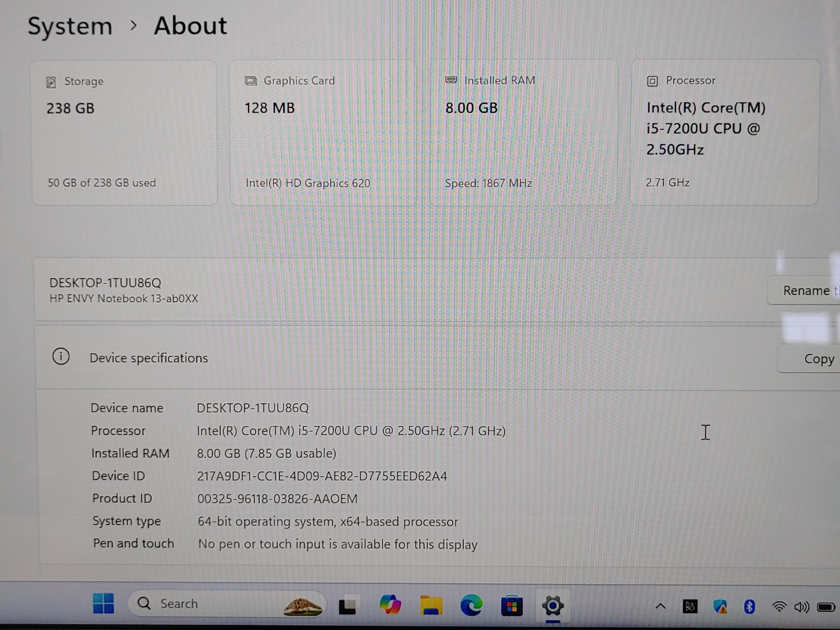
Task: Click the Rename this PC button
Action: [807, 290]
